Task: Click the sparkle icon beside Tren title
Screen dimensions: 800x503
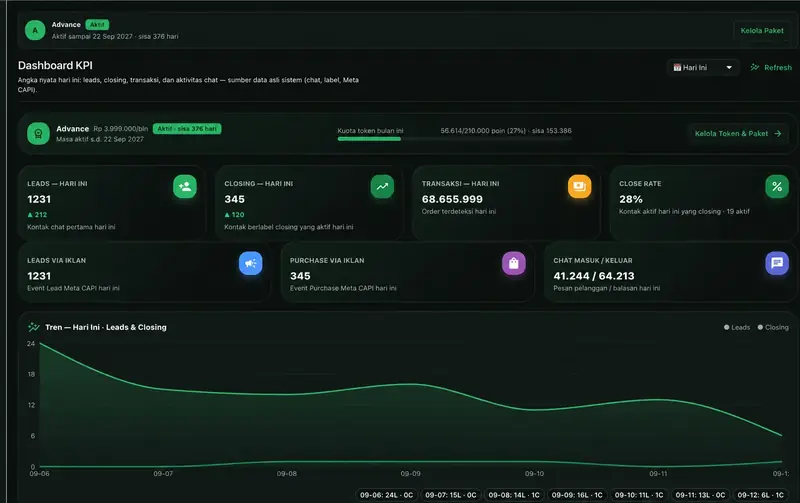Action: point(34,327)
